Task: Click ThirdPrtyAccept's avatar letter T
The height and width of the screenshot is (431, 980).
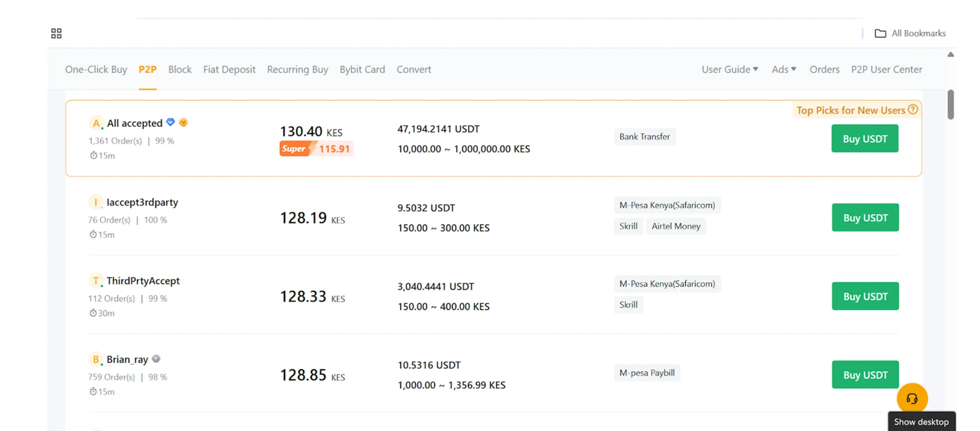Action: (x=96, y=281)
